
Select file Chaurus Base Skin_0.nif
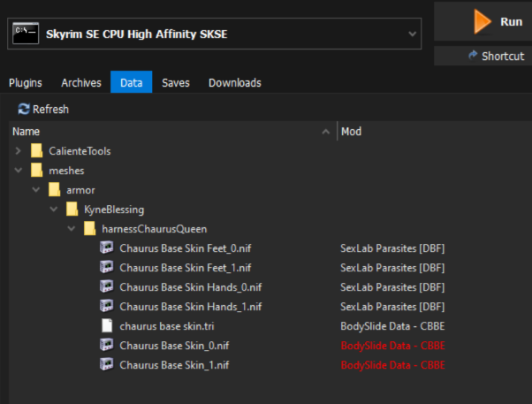tap(174, 346)
